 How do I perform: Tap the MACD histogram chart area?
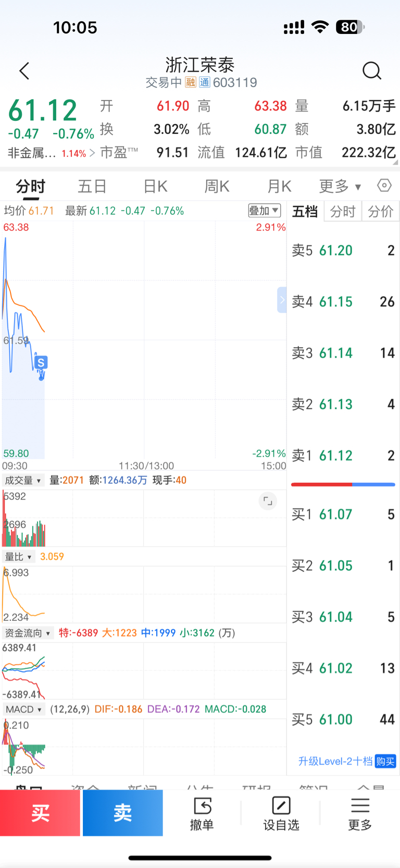click(x=143, y=746)
